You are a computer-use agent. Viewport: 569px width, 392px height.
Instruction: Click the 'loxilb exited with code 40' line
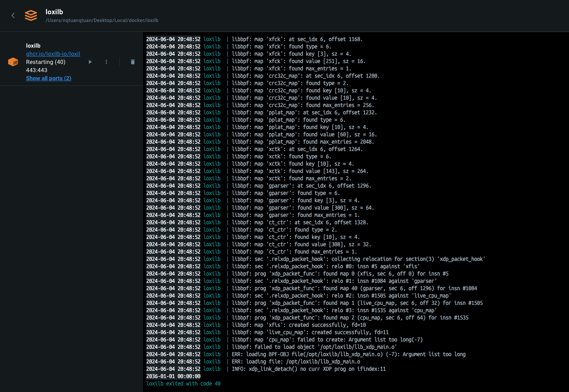point(183,383)
